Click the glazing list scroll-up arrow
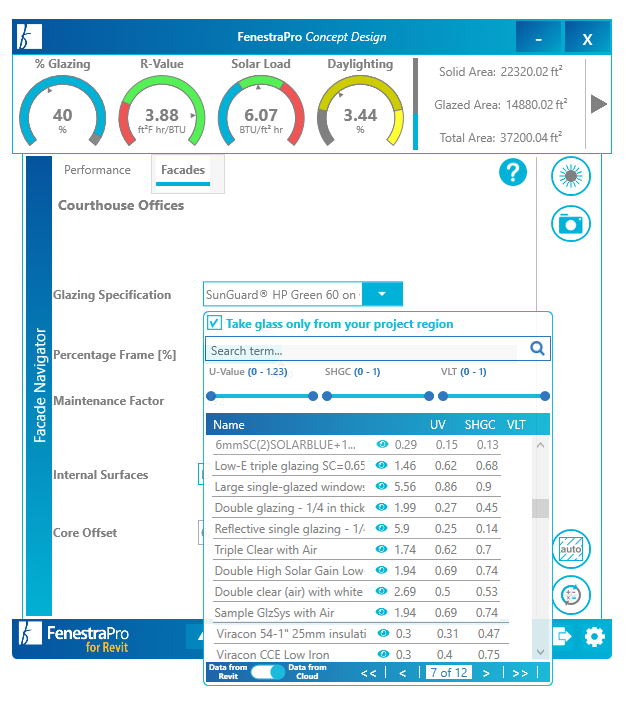 pos(540,445)
